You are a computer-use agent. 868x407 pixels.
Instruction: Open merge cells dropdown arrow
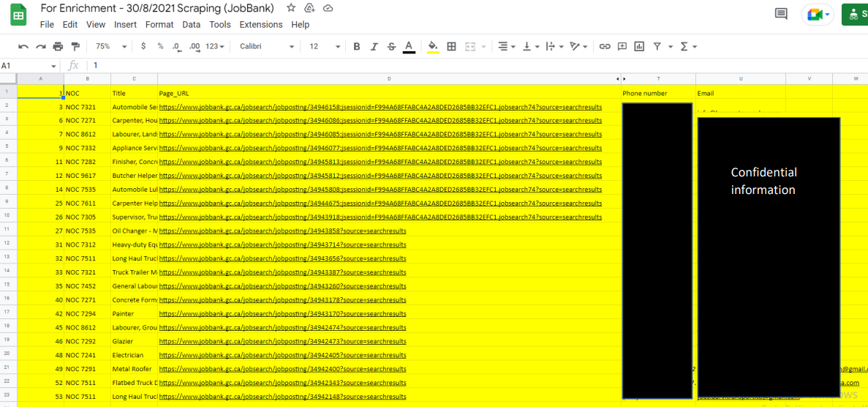click(x=483, y=47)
